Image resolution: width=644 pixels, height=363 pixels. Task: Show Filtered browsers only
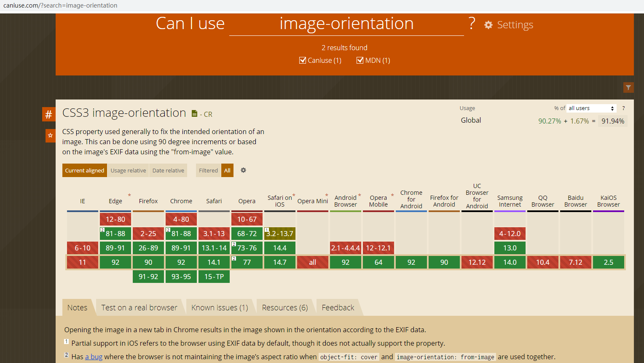pos(208,170)
